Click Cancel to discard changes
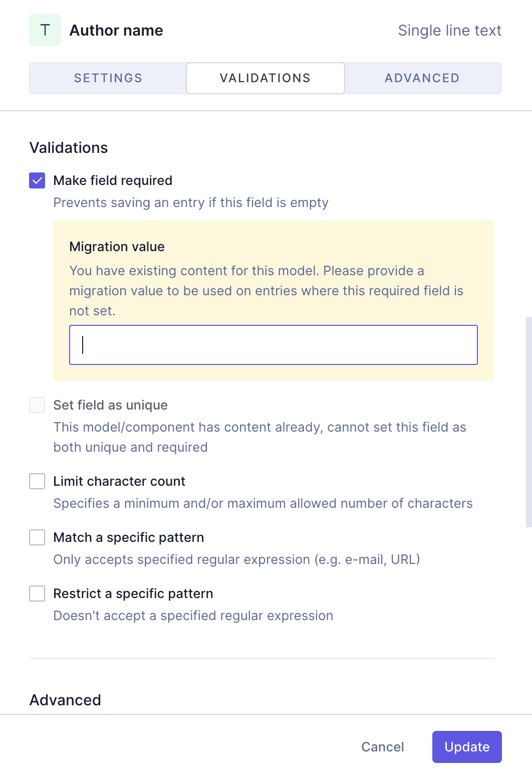 click(382, 746)
